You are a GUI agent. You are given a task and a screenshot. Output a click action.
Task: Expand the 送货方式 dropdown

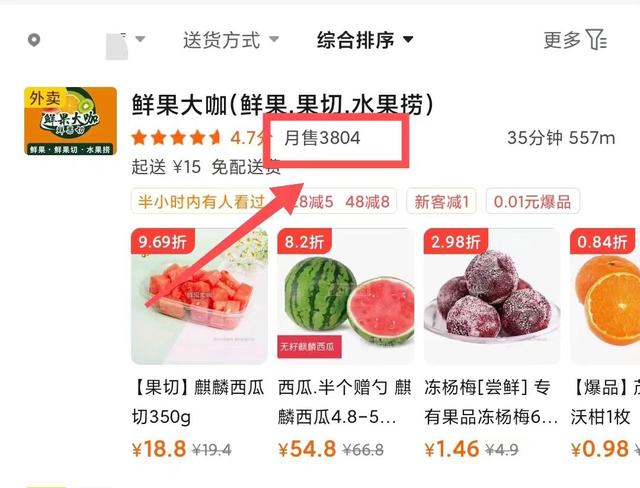(x=231, y=40)
